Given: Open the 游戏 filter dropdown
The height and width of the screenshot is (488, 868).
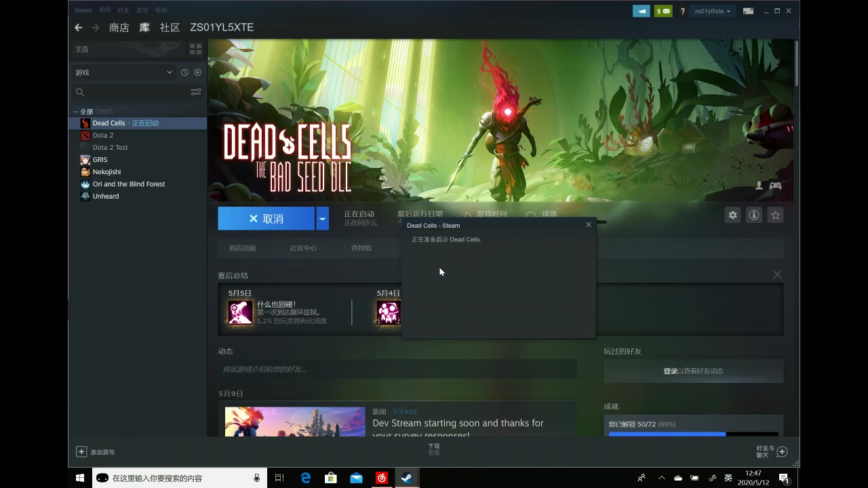Looking at the screenshot, I should (123, 73).
